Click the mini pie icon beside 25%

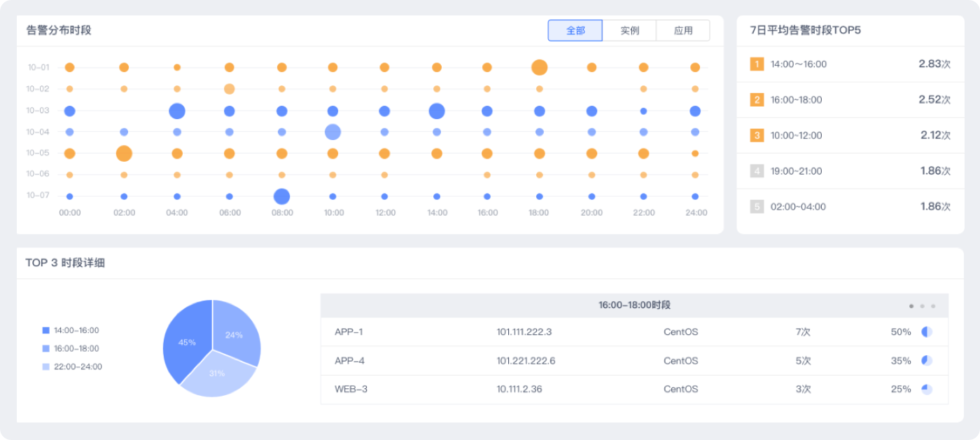coord(927,390)
